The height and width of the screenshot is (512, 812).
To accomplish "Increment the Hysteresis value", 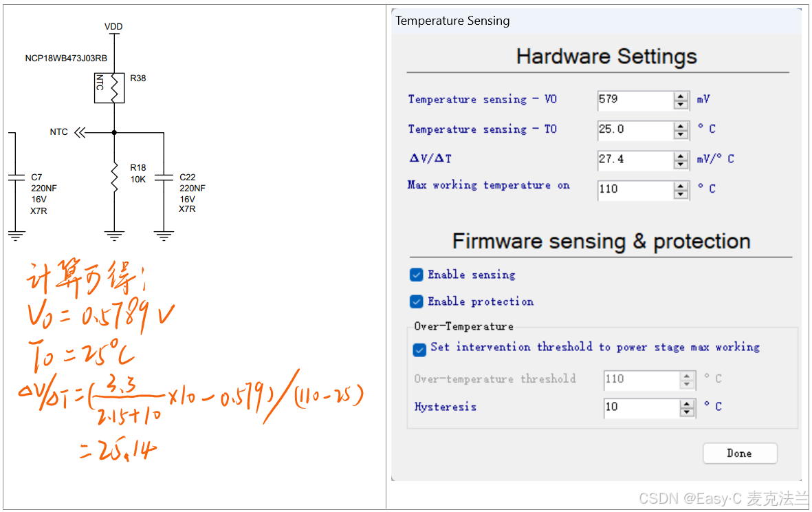I will [x=686, y=405].
